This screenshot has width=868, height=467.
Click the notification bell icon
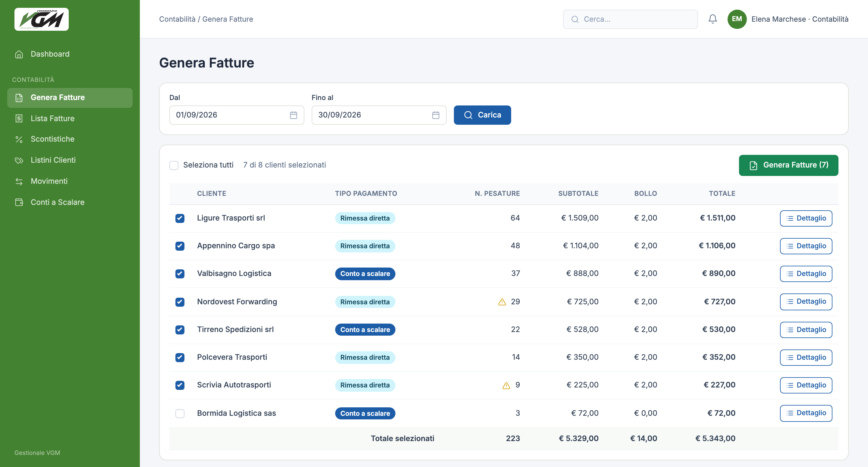coord(712,19)
